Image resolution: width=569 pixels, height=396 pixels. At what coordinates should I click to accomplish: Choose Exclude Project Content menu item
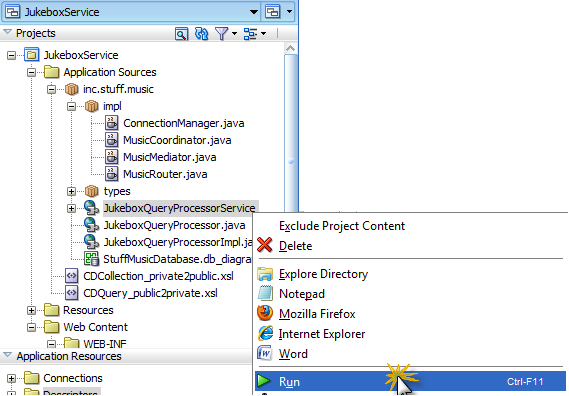click(x=342, y=226)
